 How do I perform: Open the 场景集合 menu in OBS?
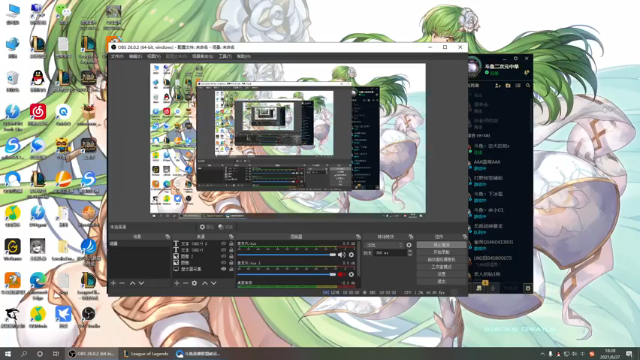[202, 56]
